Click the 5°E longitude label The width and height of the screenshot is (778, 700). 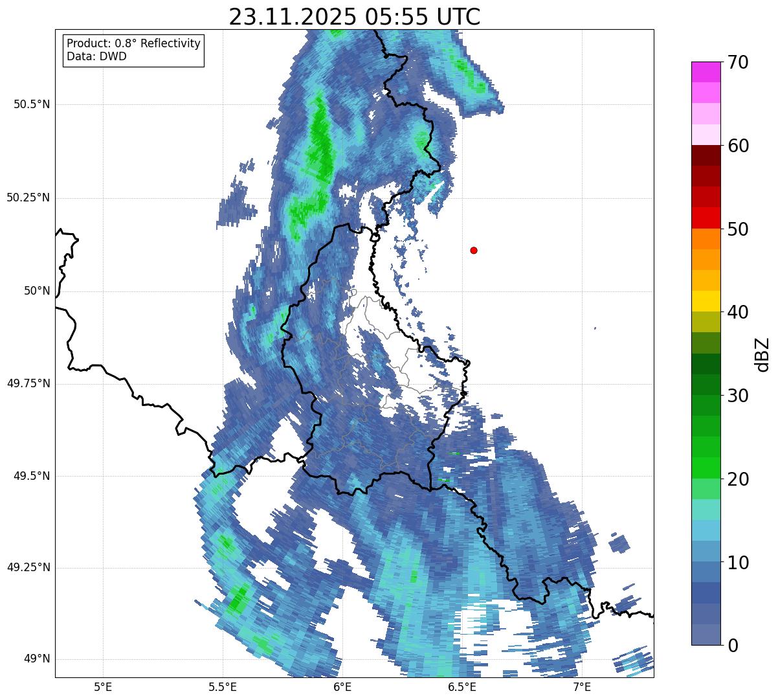pos(103,687)
